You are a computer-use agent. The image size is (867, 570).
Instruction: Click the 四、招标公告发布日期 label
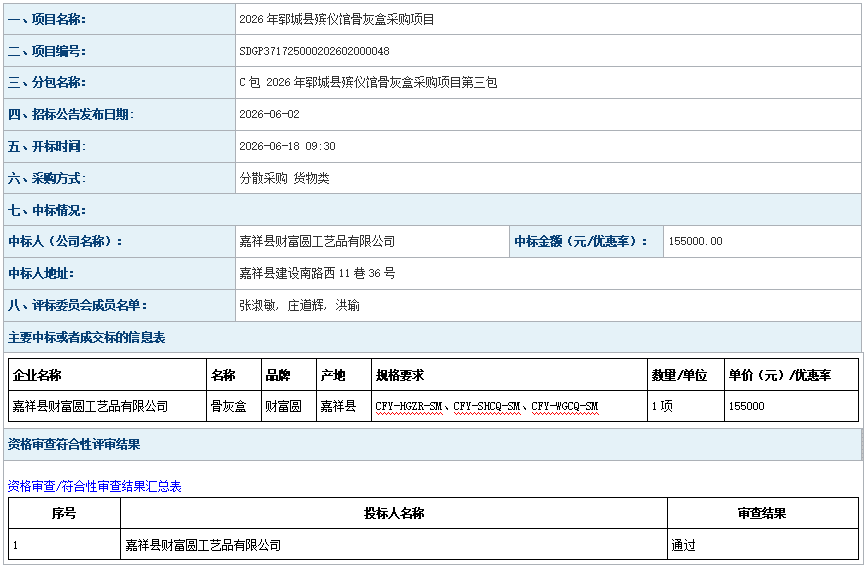pos(71,114)
